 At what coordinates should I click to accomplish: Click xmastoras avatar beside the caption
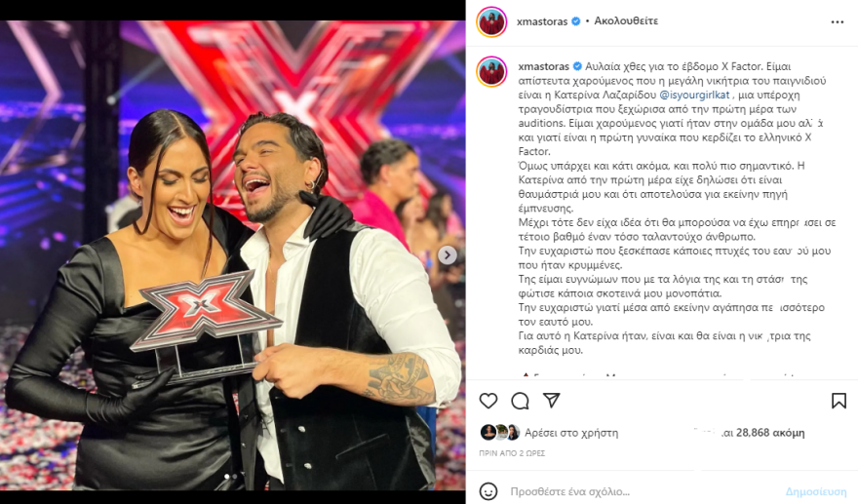[491, 72]
